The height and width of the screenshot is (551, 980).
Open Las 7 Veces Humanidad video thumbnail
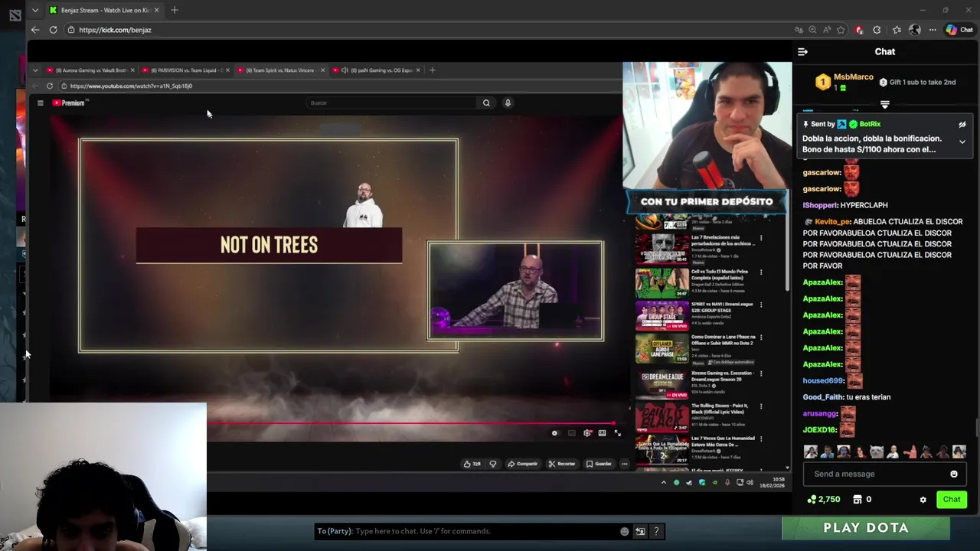point(661,449)
